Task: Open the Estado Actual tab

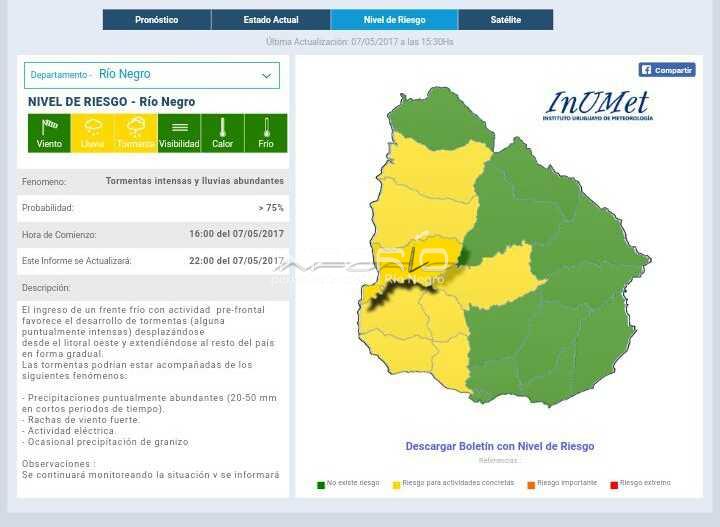Action: [x=271, y=20]
